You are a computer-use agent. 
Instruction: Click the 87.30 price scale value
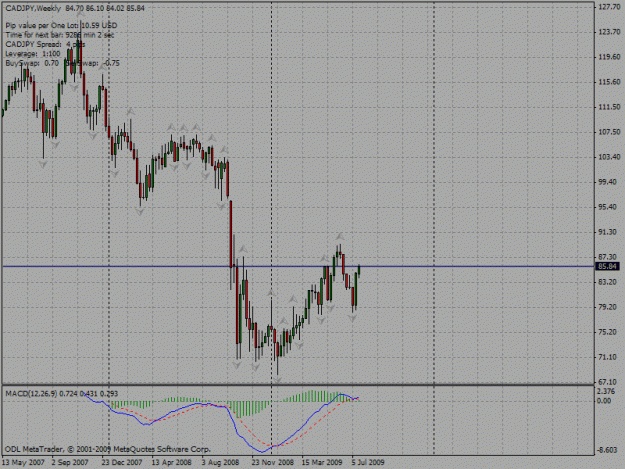609,257
